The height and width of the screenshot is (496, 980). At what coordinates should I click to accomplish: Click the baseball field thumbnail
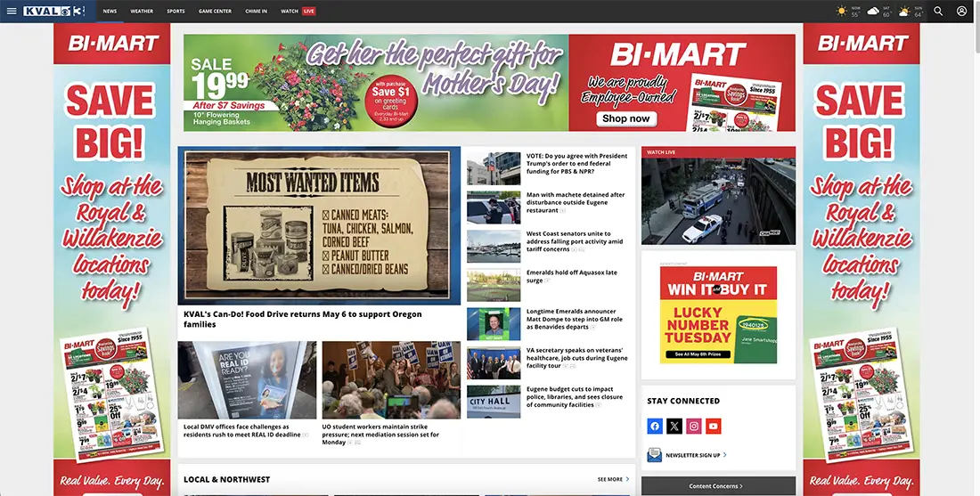point(494,285)
